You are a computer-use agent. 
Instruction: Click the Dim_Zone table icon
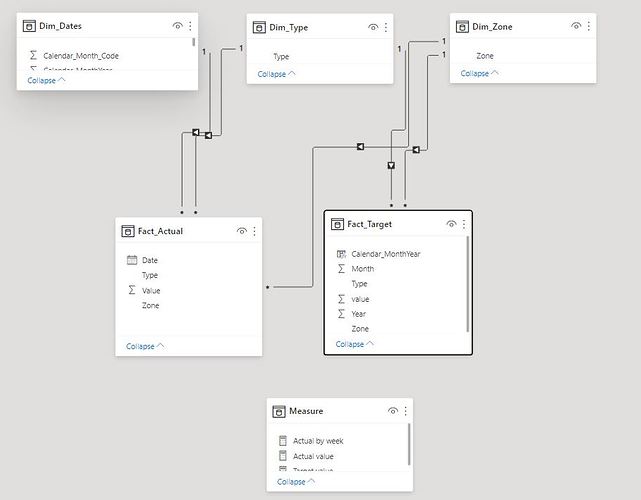[x=462, y=26]
